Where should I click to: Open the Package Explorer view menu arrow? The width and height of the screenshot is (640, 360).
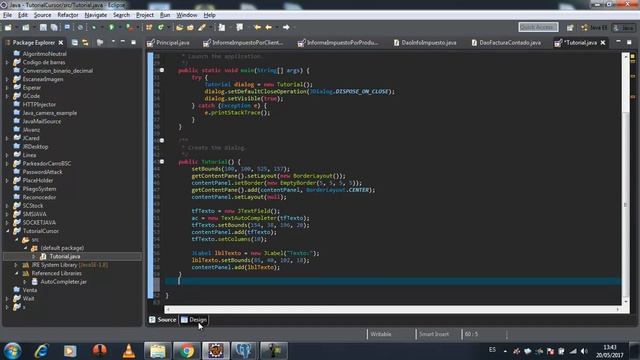[x=113, y=42]
